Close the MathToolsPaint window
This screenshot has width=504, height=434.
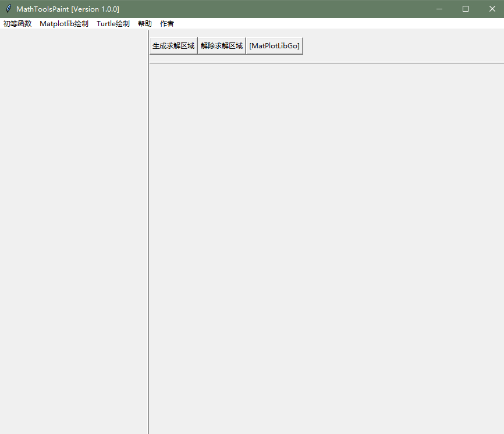(492, 9)
